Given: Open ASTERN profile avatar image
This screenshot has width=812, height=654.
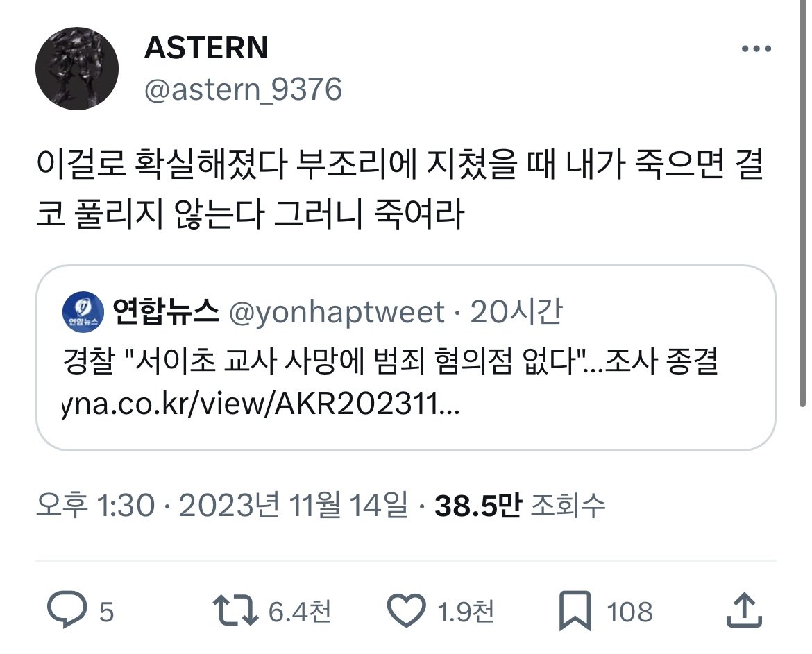Looking at the screenshot, I should (x=76, y=68).
